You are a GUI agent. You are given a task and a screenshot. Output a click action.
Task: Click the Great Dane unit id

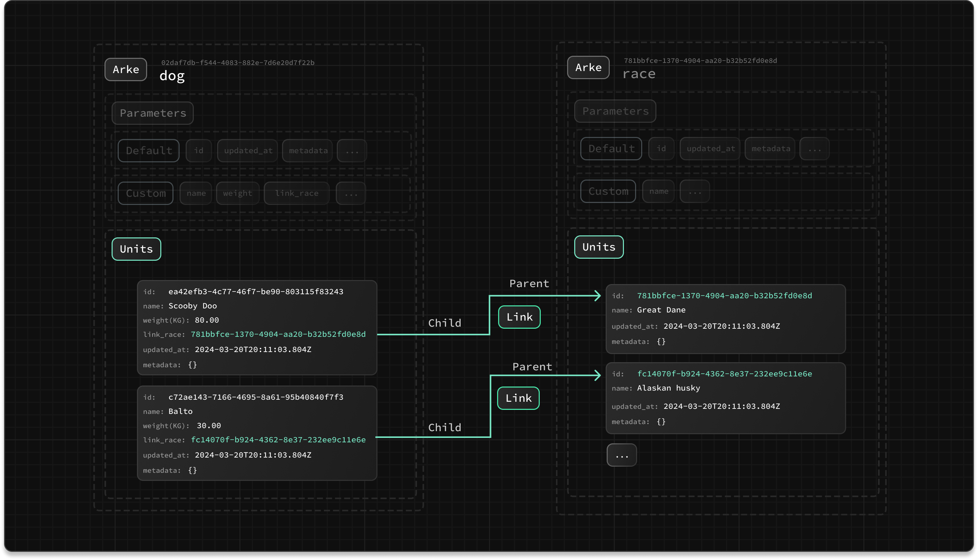pyautogui.click(x=724, y=296)
